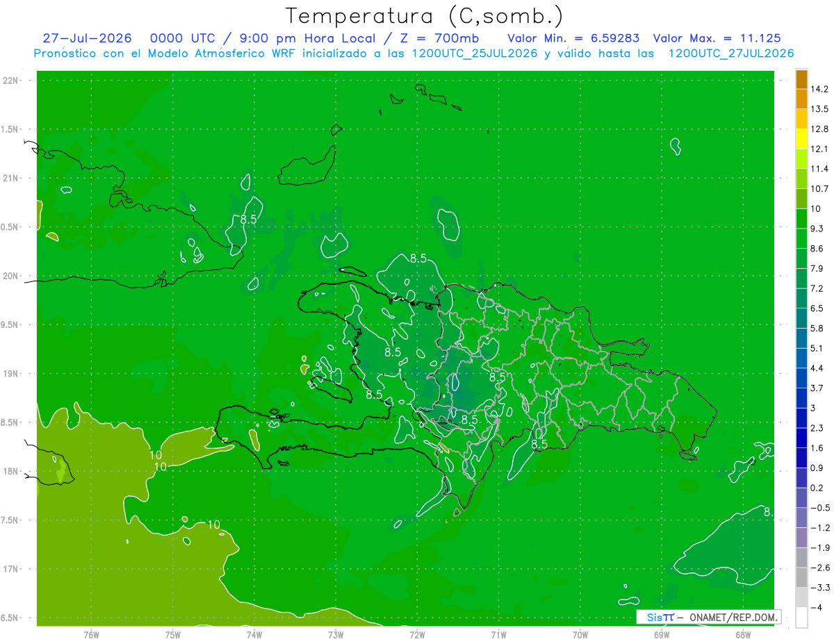Click the '13.5' colorbar value
The width and height of the screenshot is (834, 644).
(820, 109)
